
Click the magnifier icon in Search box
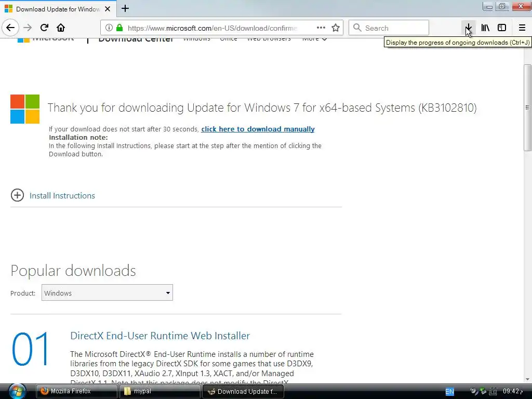pos(357,28)
